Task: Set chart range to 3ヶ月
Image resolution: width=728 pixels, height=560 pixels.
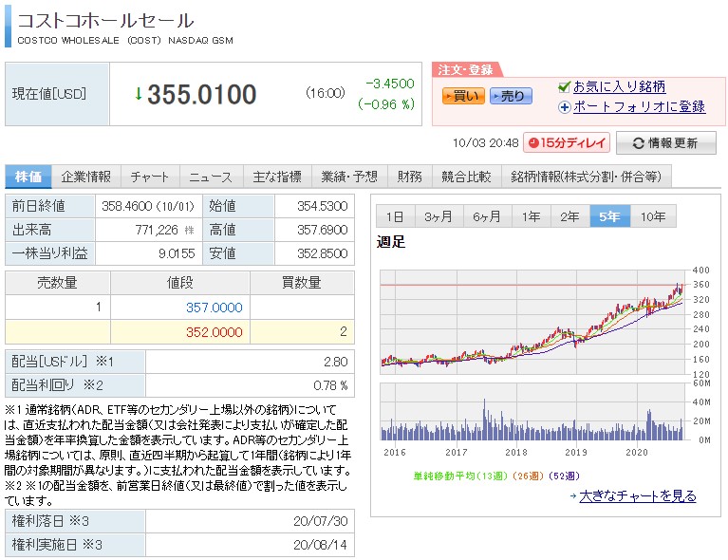Action: 439,215
